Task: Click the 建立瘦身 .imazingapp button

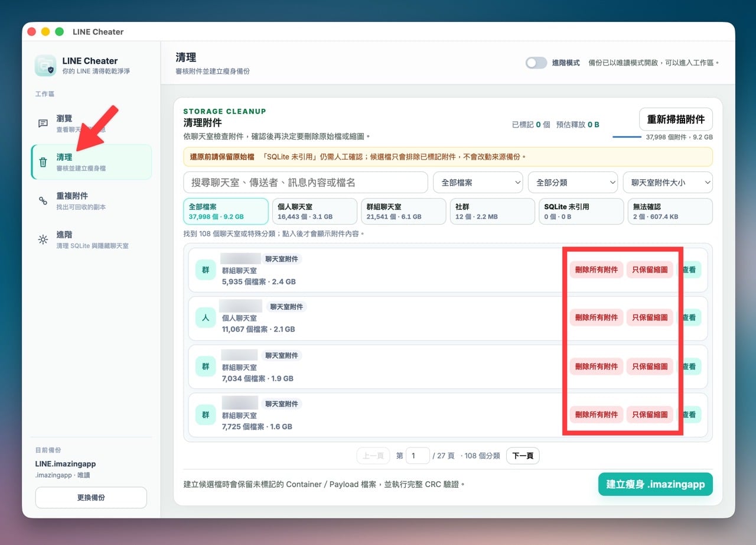Action: 656,484
